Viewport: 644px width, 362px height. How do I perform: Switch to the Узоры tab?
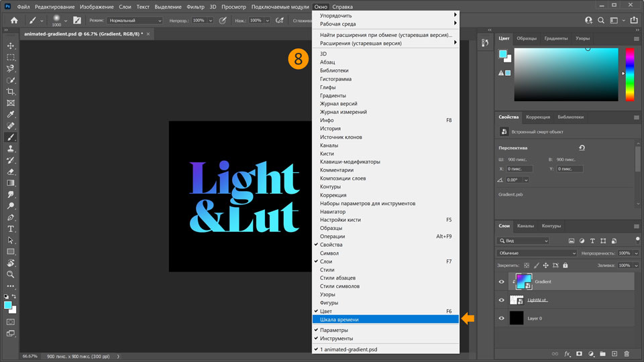tap(582, 38)
